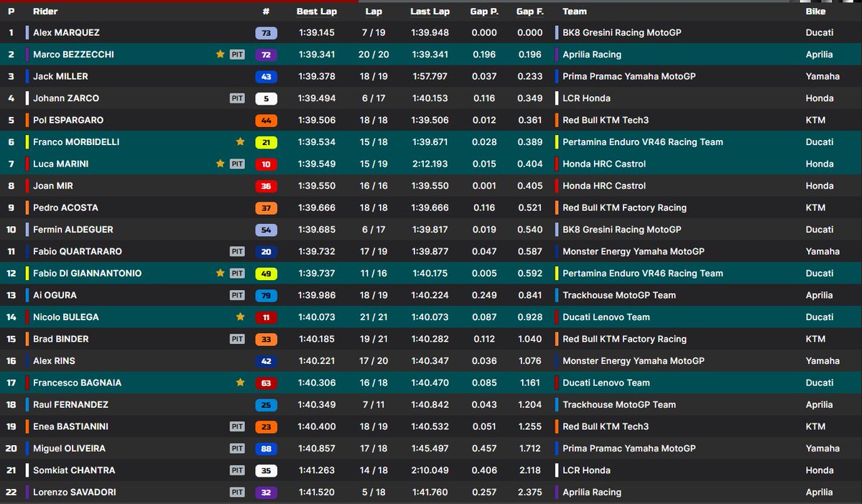862x504 pixels.
Task: Click Pol Espargaro's orange number 44 badge
Action: tap(266, 121)
